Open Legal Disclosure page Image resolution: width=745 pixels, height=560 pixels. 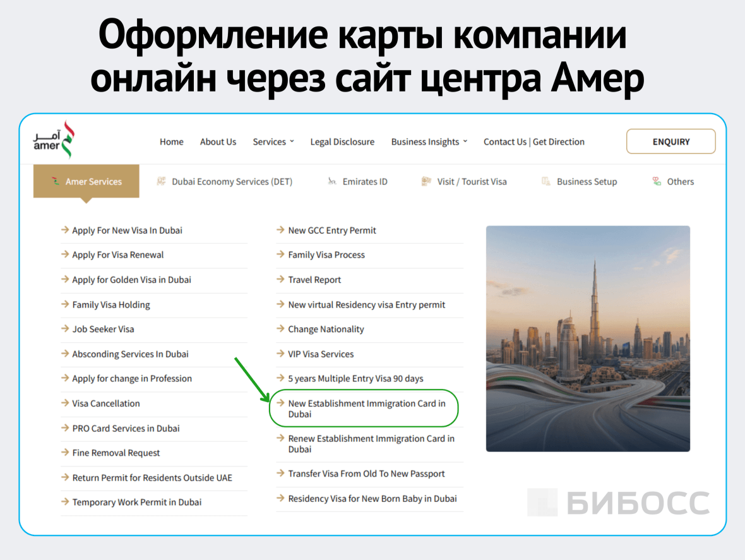[x=342, y=141]
